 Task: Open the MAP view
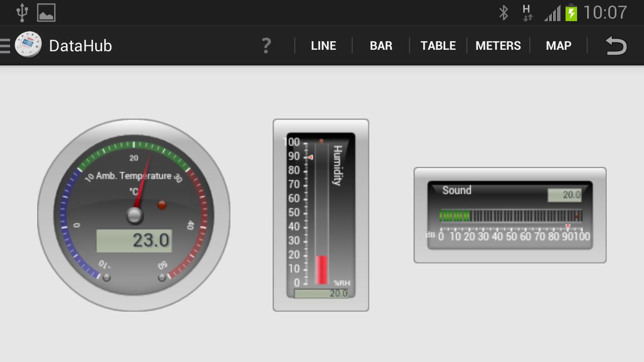point(558,46)
